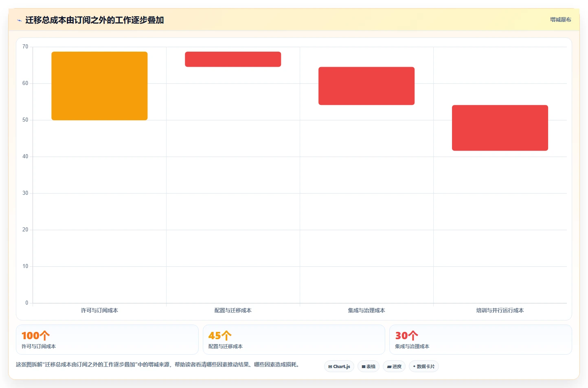The image size is (588, 388).
Task: Click the 进度 tag chip
Action: 394,366
